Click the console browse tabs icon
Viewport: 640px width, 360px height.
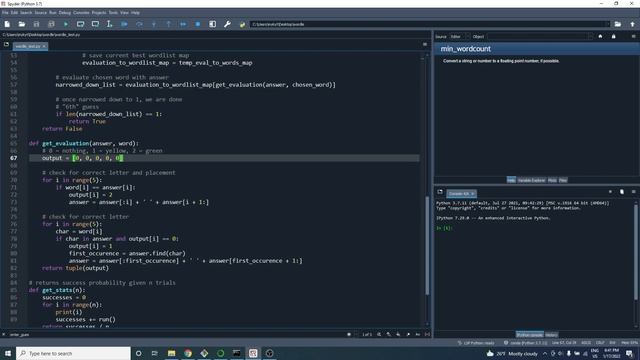(x=440, y=191)
